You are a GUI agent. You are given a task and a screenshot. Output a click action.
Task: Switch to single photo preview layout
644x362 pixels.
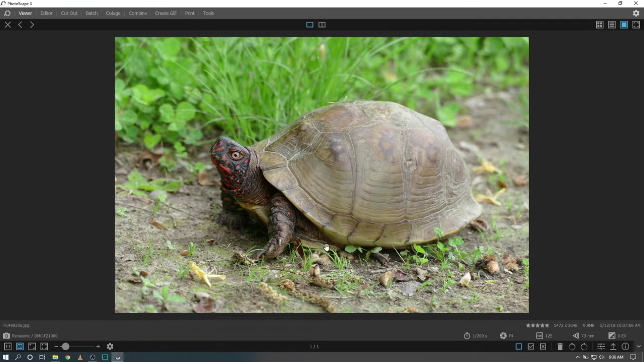pyautogui.click(x=624, y=25)
